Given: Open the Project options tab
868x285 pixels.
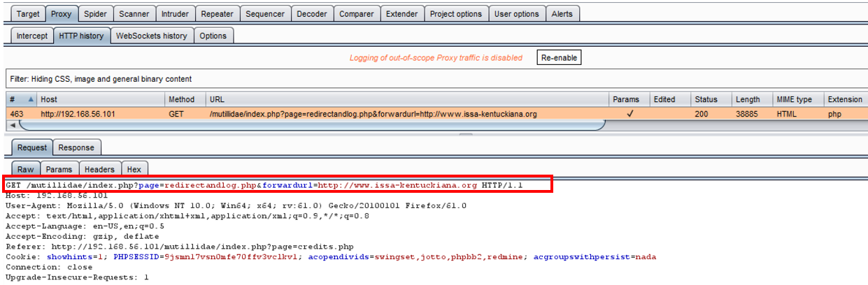Looking at the screenshot, I should [x=455, y=13].
